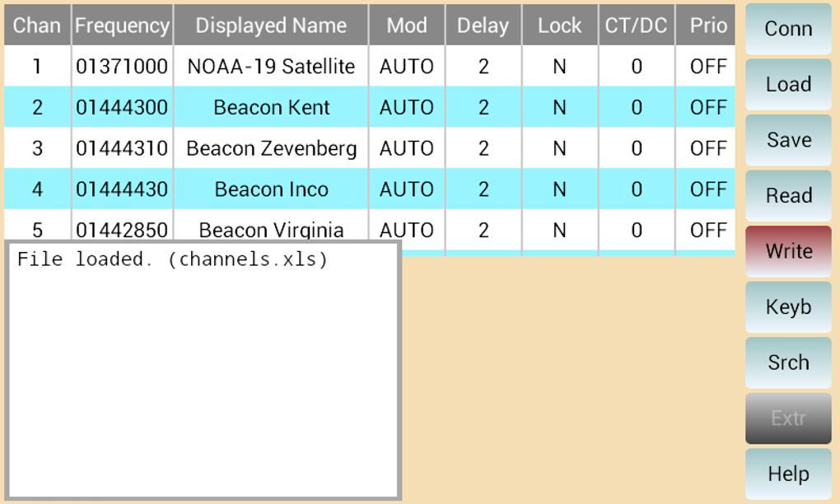Choose the Beacon Zevenberg name cell

click(271, 148)
